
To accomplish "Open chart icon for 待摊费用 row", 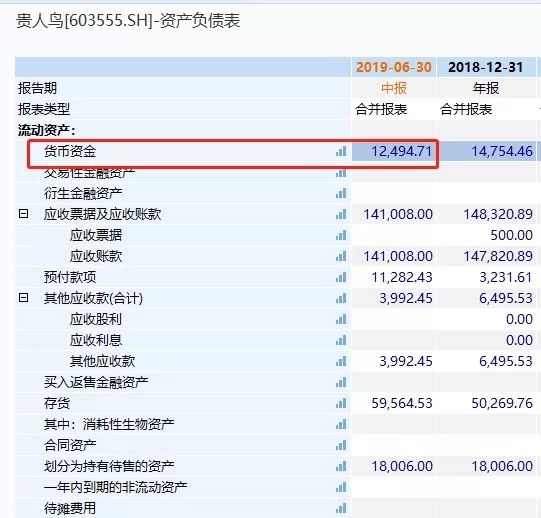I will point(341,508).
